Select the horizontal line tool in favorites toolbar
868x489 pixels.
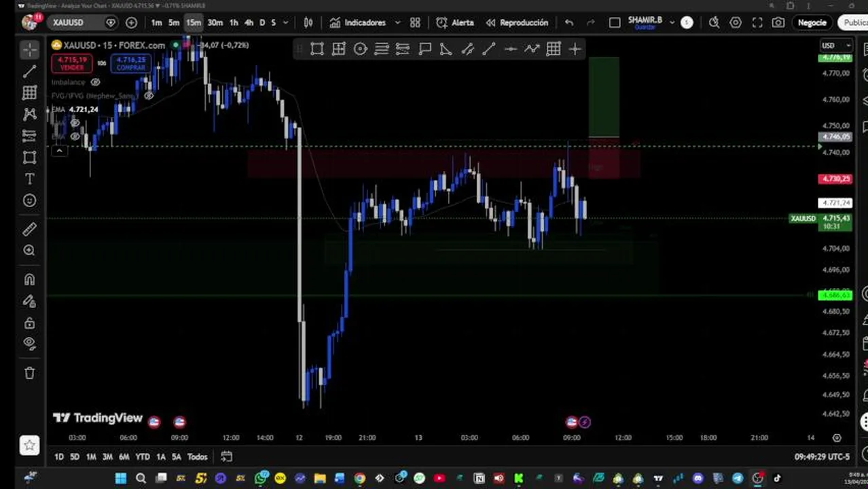pyautogui.click(x=510, y=49)
